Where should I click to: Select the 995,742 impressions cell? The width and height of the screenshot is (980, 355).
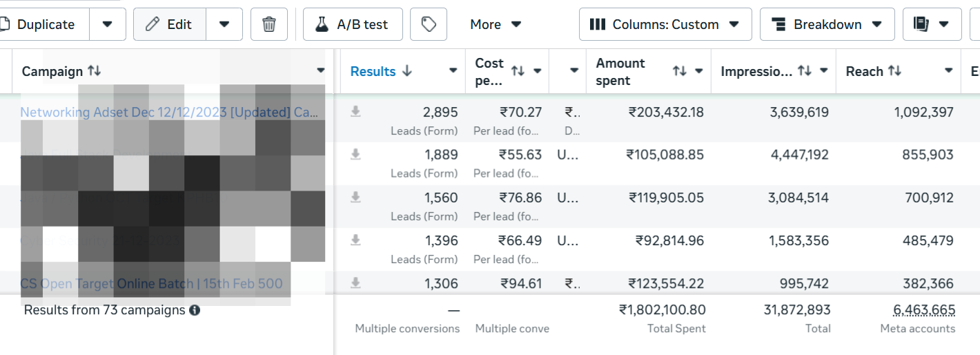[x=805, y=283]
